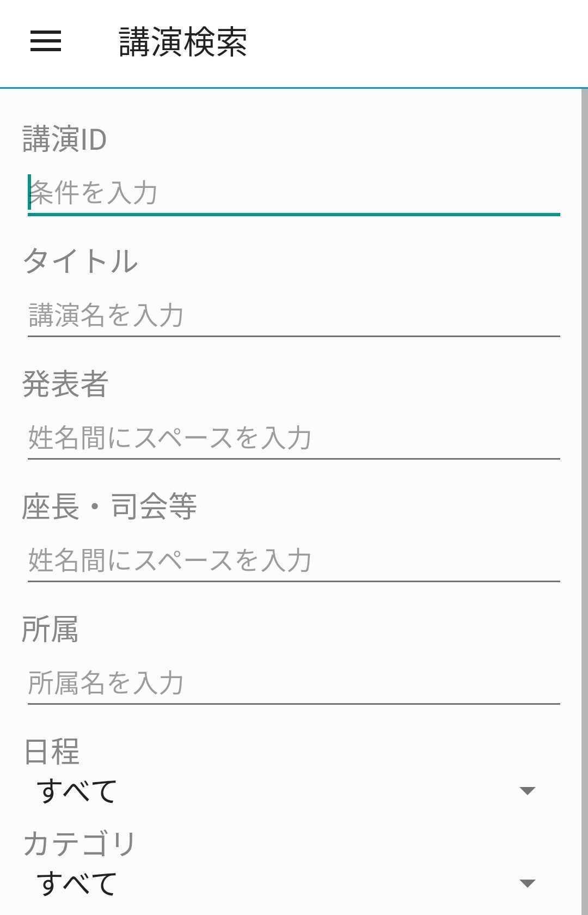This screenshot has width=588, height=915.
Task: Open the 日程 すべて selector
Action: pyautogui.click(x=286, y=791)
